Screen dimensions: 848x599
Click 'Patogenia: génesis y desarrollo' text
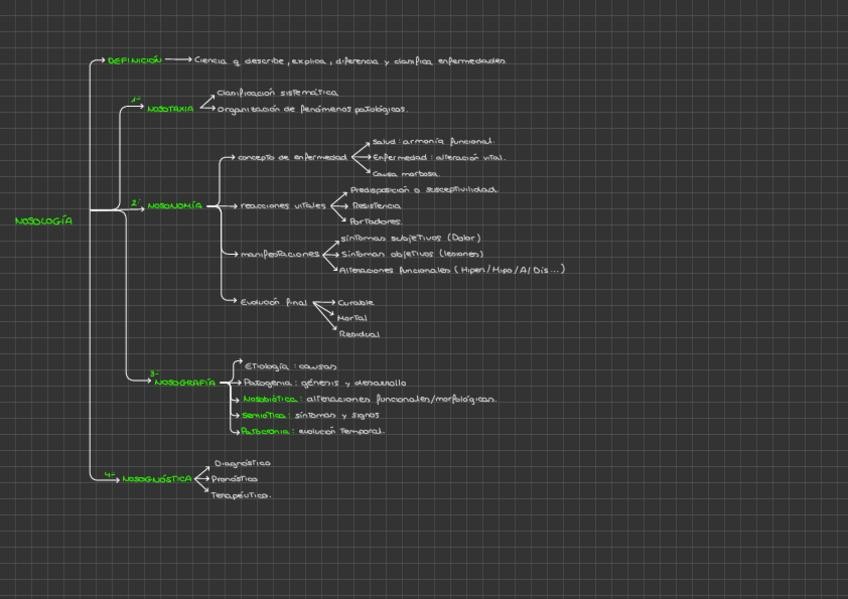pyautogui.click(x=324, y=383)
